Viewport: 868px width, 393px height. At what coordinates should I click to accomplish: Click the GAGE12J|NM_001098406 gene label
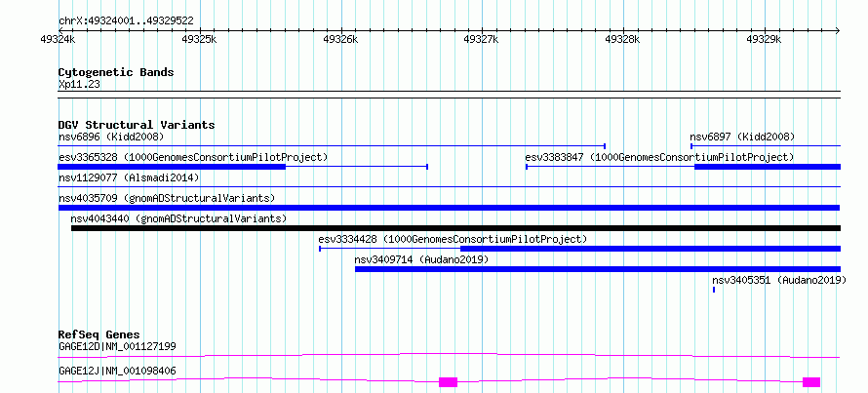[x=117, y=371]
